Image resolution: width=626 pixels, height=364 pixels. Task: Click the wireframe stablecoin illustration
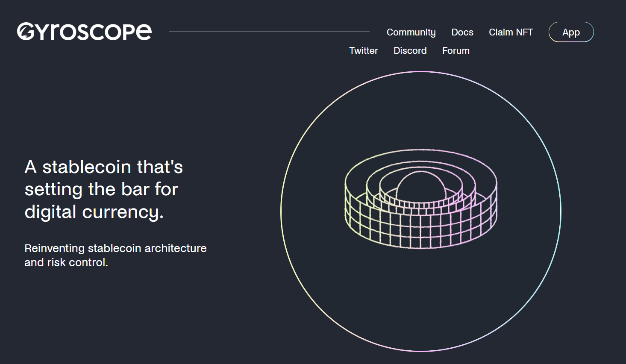[x=421, y=199]
